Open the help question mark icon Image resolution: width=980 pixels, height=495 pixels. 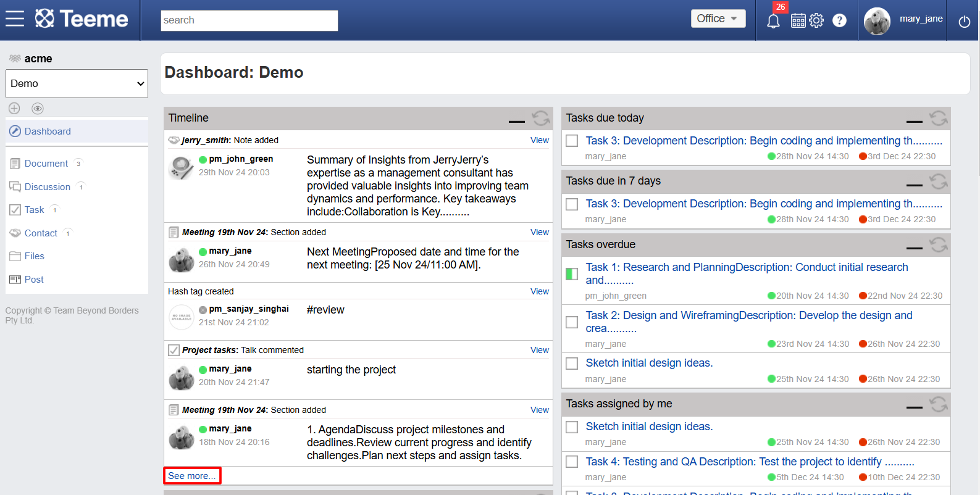[x=839, y=20]
